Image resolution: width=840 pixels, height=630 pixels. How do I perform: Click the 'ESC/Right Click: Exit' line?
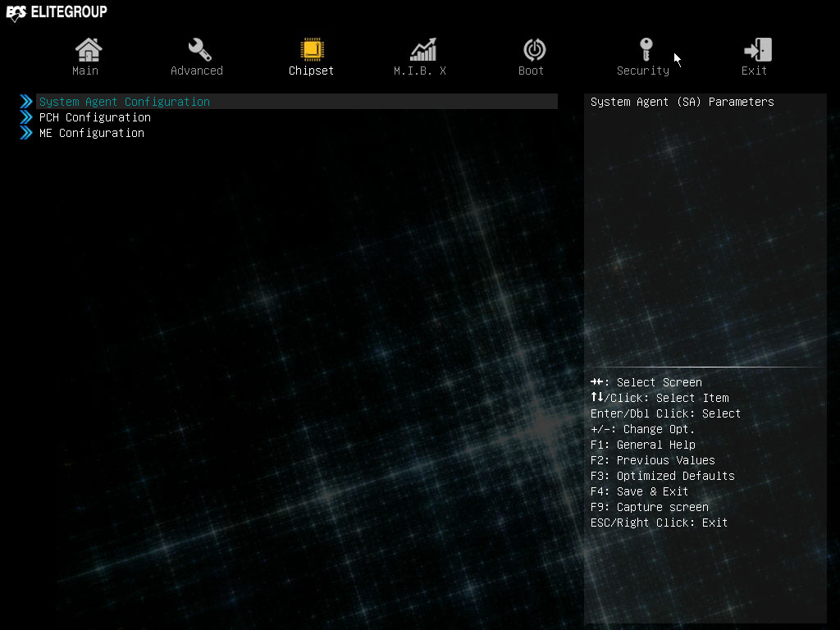pyautogui.click(x=659, y=523)
